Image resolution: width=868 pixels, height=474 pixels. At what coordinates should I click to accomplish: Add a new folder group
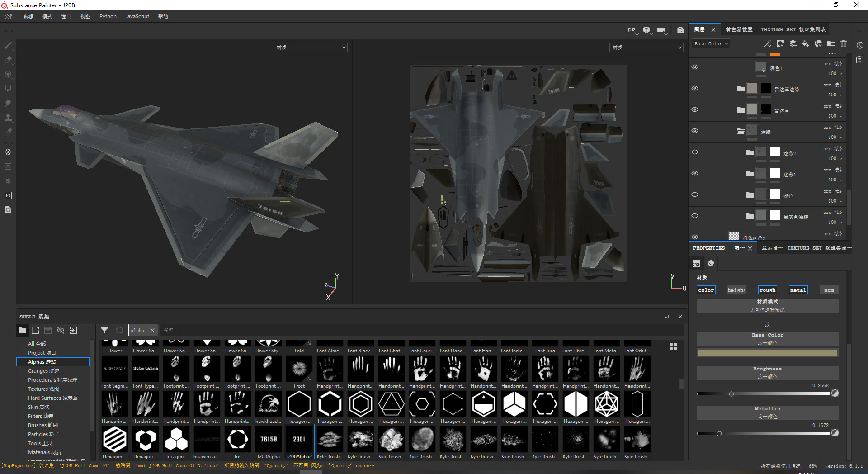[831, 43]
